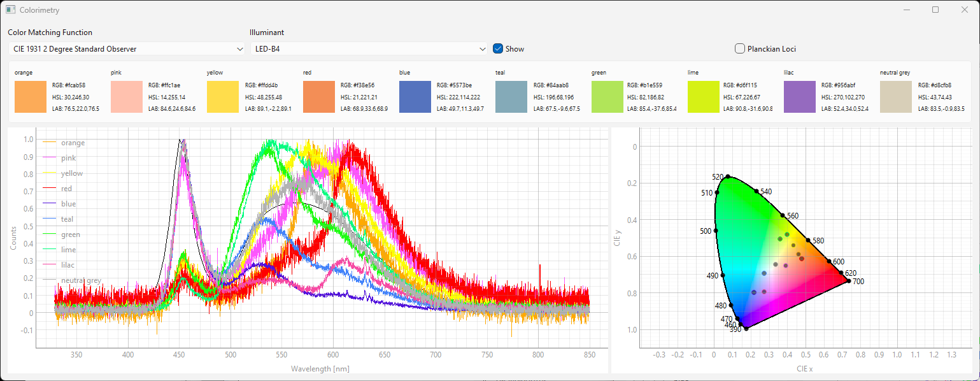Click the lilac color swatch
Screen dimensions: 980x381
(x=800, y=97)
